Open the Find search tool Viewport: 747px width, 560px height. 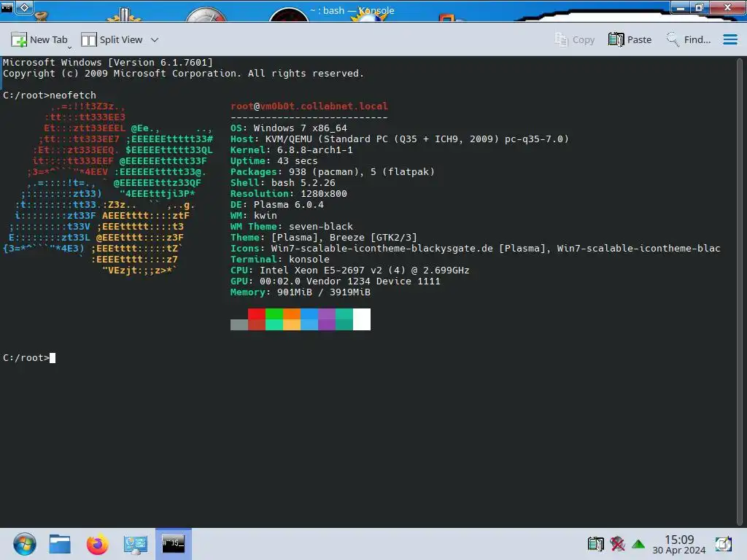[x=689, y=40]
